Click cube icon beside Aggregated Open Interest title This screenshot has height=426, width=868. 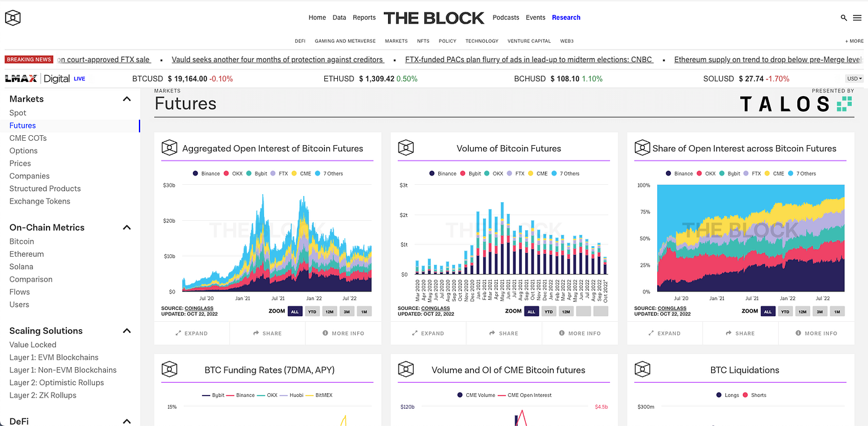point(169,148)
